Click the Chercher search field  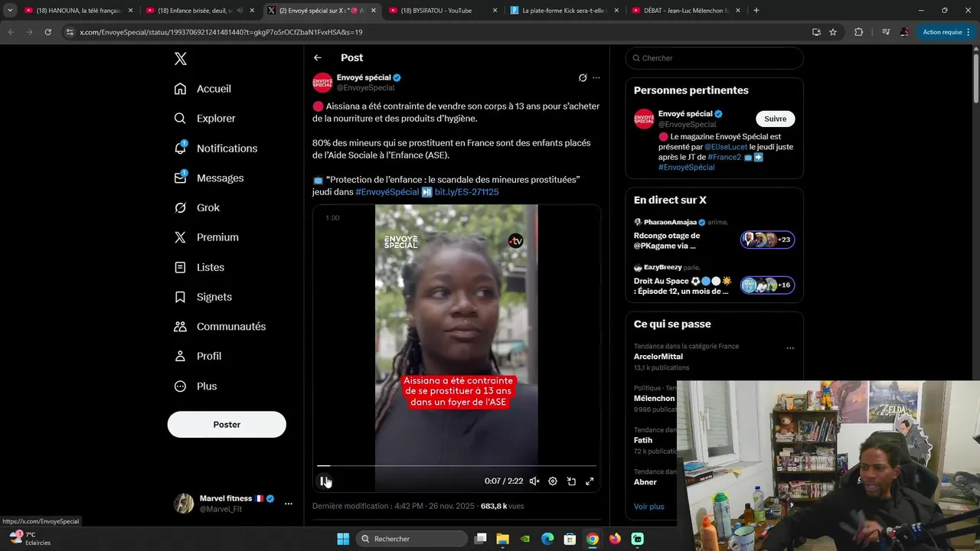[714, 58]
